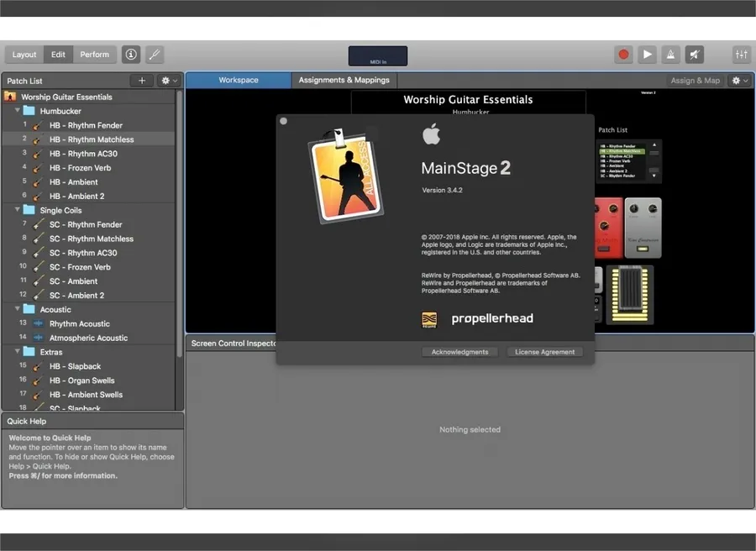Collapse the Single Coils set
Image resolution: width=756 pixels, height=551 pixels.
18,210
